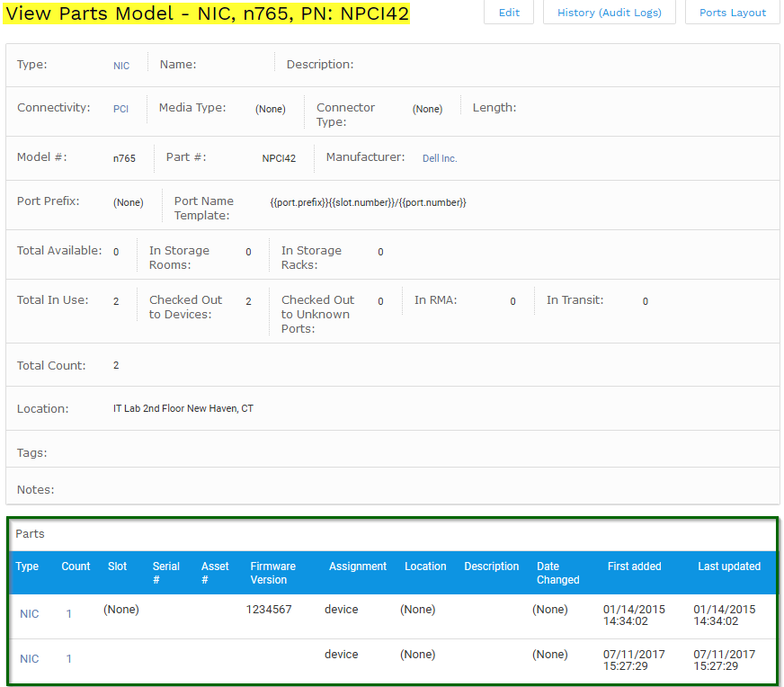Screen dimensions: 784x687
Task: Follow the NIC type link
Action: pos(121,66)
